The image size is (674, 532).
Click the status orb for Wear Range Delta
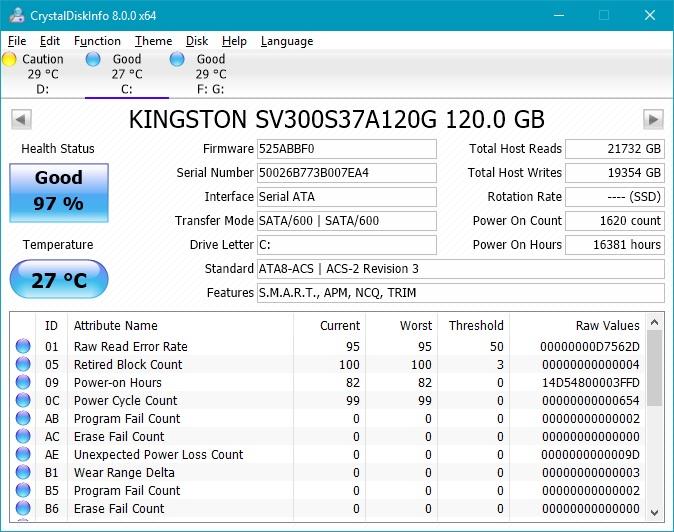point(23,472)
